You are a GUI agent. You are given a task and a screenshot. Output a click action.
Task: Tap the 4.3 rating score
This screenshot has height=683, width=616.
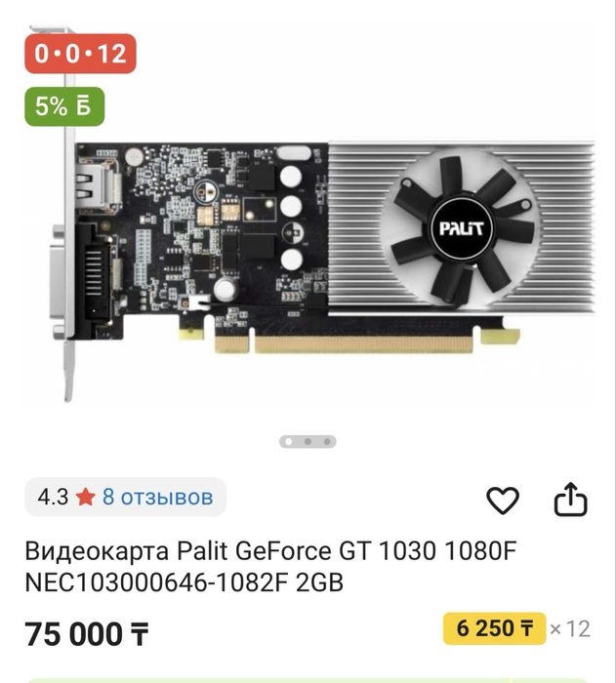tap(53, 497)
